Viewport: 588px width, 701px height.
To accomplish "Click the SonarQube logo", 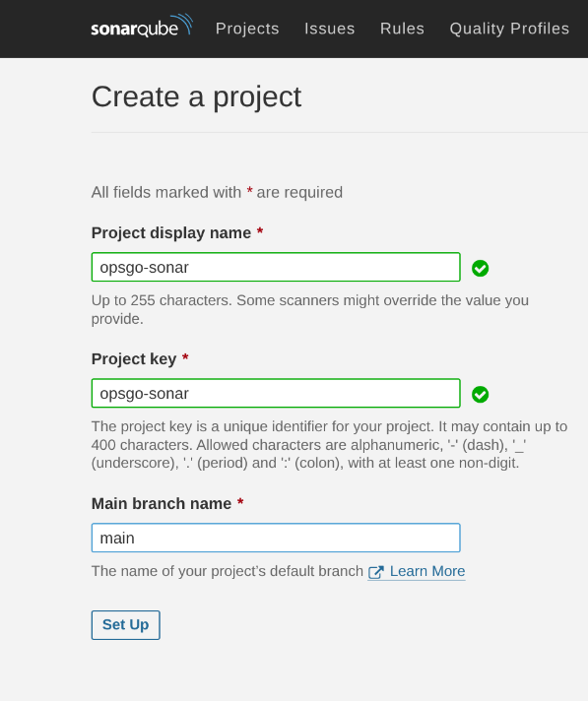I will tap(142, 27).
